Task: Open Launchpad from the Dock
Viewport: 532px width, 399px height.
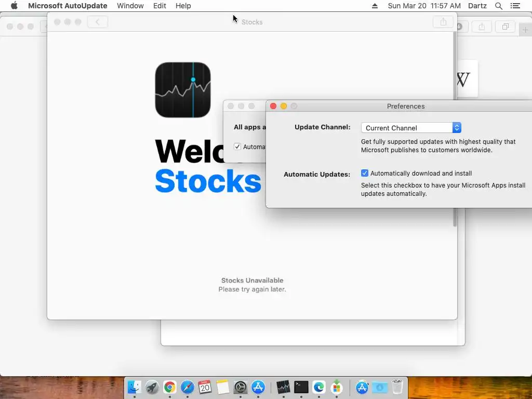Action: (x=152, y=387)
